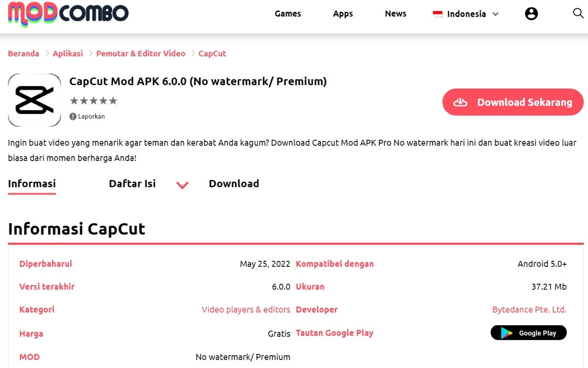The width and height of the screenshot is (588, 368).
Task: Select the Informasi tab
Action: (32, 184)
